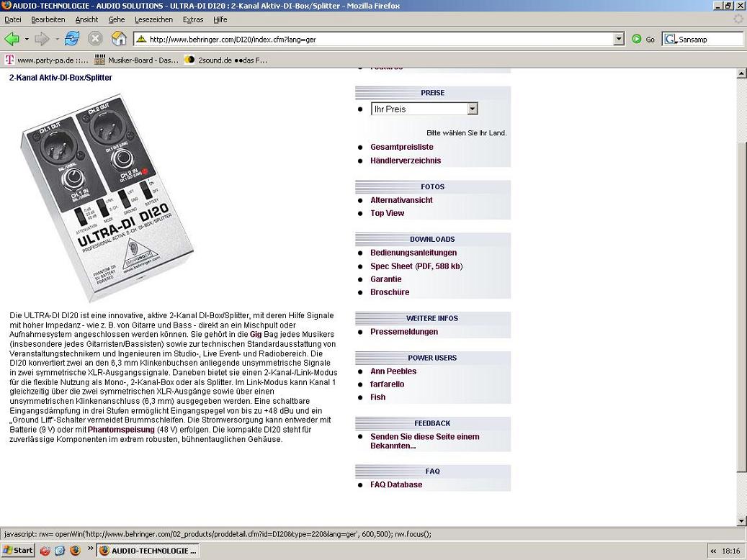The width and height of the screenshot is (747, 560).
Task: Click the ULTRA-DI DI20 product image
Action: click(107, 198)
